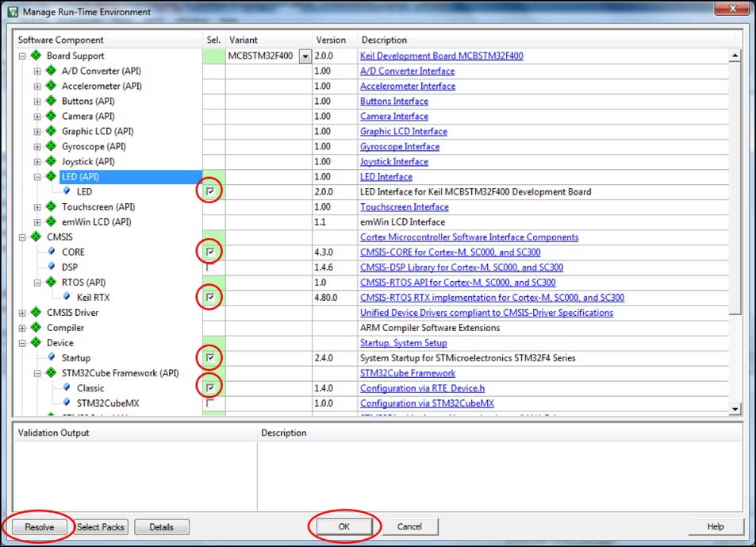Open the Select Packs dialog
This screenshot has height=547, width=756.
pyautogui.click(x=101, y=526)
